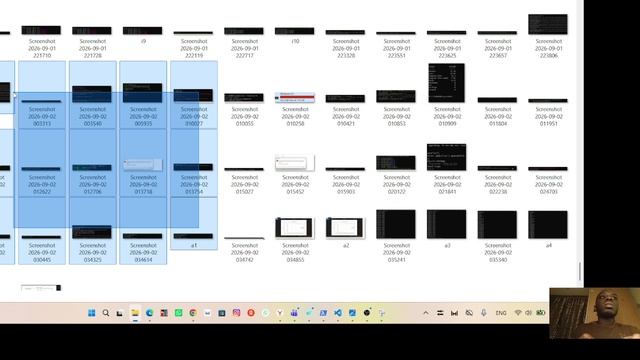Select Screenshot 2026-09-02 035340
Image resolution: width=640 pixels, height=360 pixels.
[497, 236]
